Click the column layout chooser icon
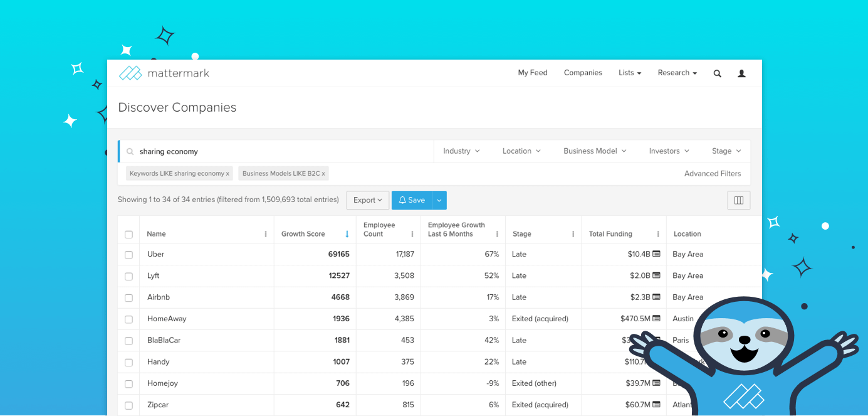Viewport: 868px width, 416px height. 739,200
